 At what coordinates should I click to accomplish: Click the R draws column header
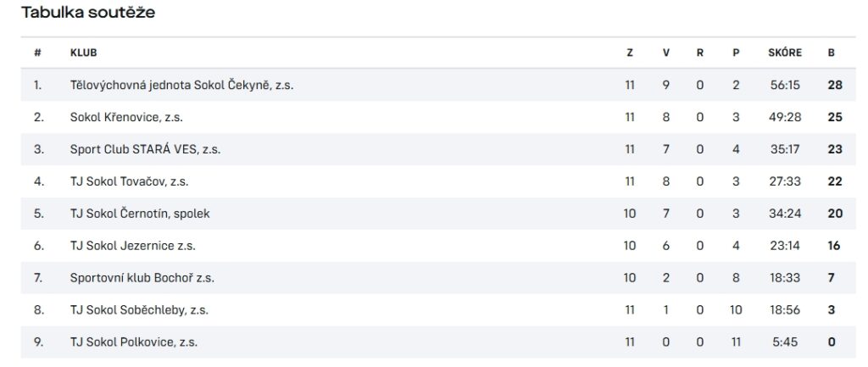(700, 53)
